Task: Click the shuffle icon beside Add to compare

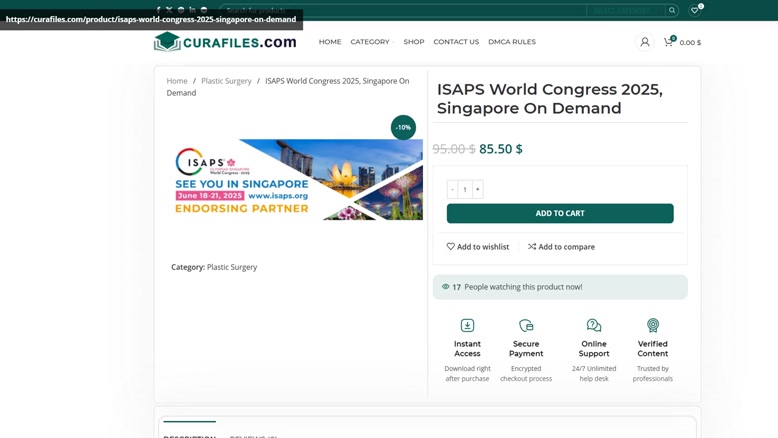Action: (x=532, y=247)
